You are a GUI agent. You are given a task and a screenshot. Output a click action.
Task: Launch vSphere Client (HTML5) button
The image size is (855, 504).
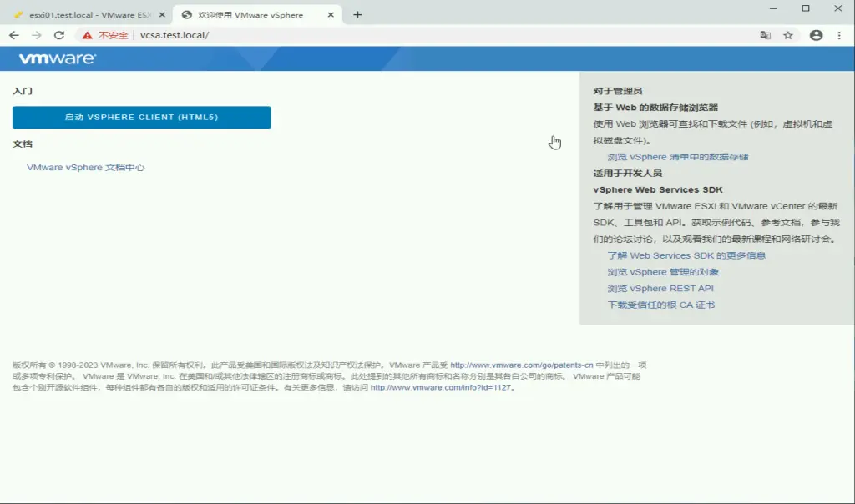click(141, 118)
